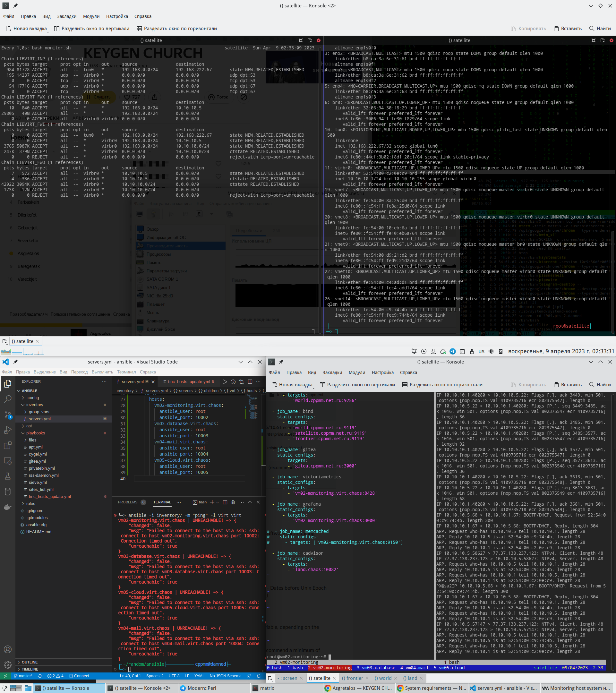Open the VS Code Explorer view icon
Image resolution: width=616 pixels, height=693 pixels.
(7, 383)
